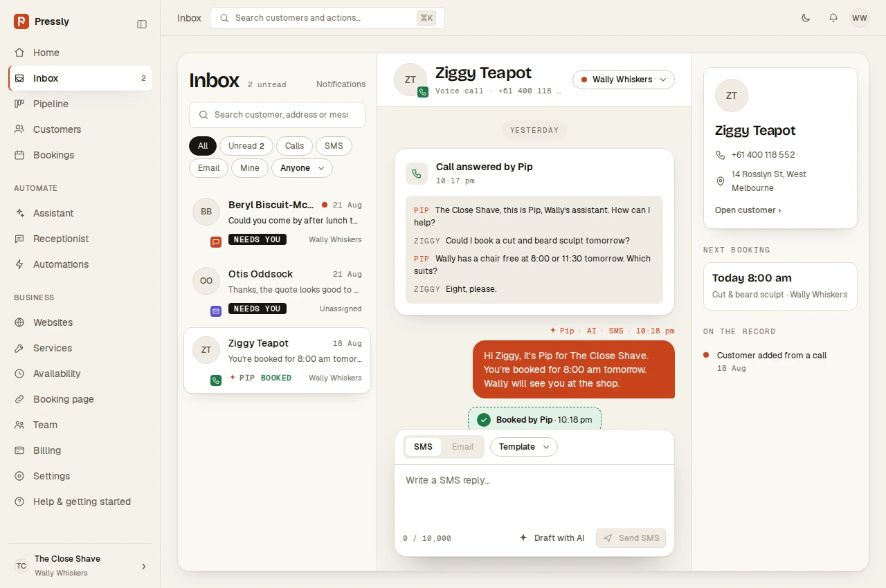Switch composer to SMS tab
This screenshot has width=886, height=588.
point(423,447)
